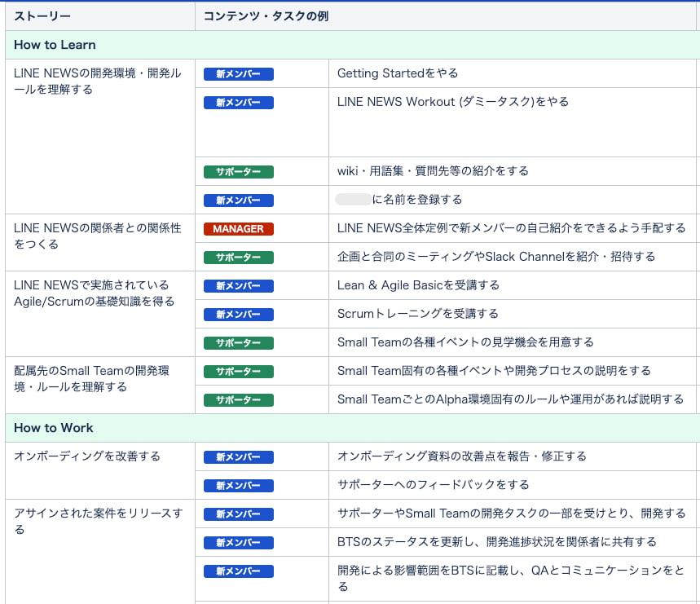700x604 pixels.
Task: Click サポーター badge beside Alpha環境 task
Action: click(239, 400)
